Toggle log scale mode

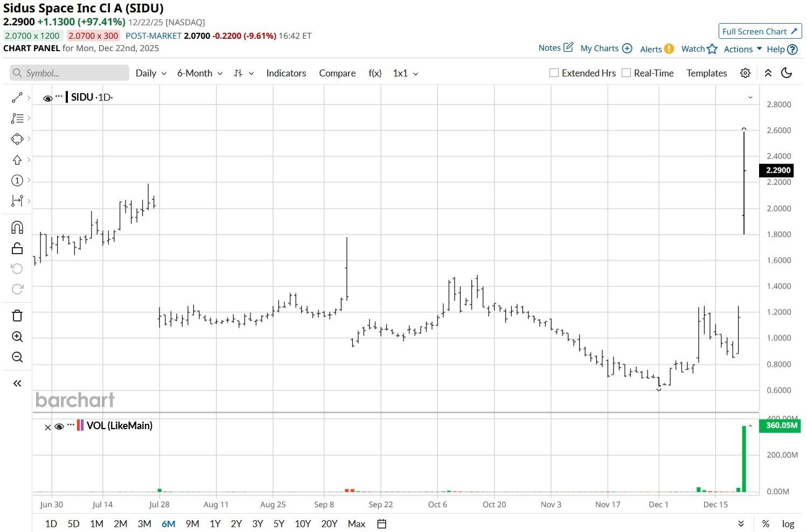pyautogui.click(x=788, y=524)
